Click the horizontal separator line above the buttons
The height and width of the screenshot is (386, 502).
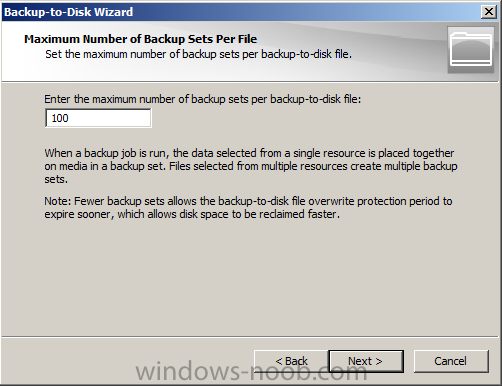pos(251,337)
